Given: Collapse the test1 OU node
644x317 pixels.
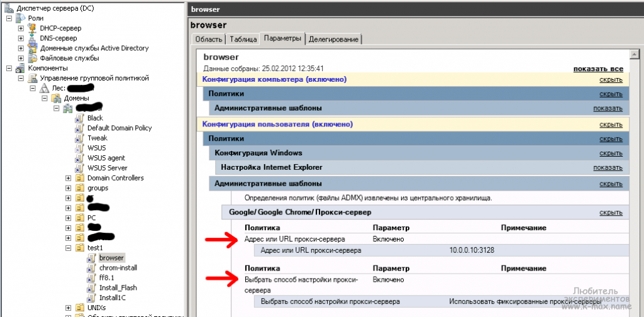Looking at the screenshot, I should [x=69, y=248].
